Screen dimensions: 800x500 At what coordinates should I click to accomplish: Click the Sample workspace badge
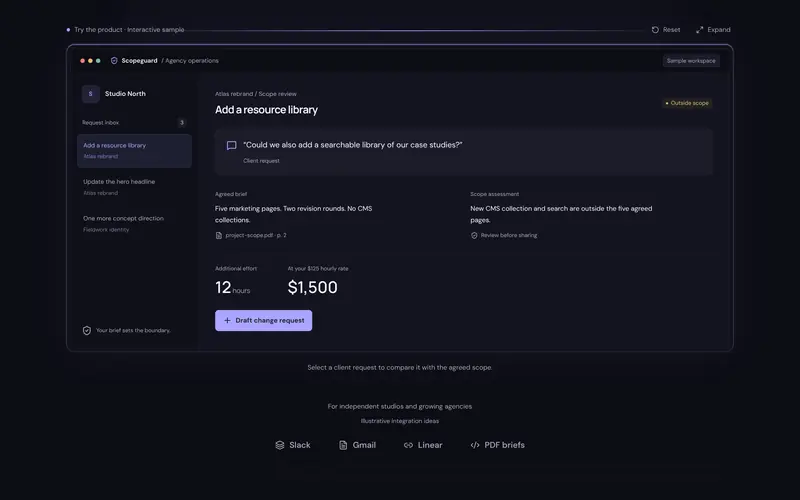click(x=691, y=61)
